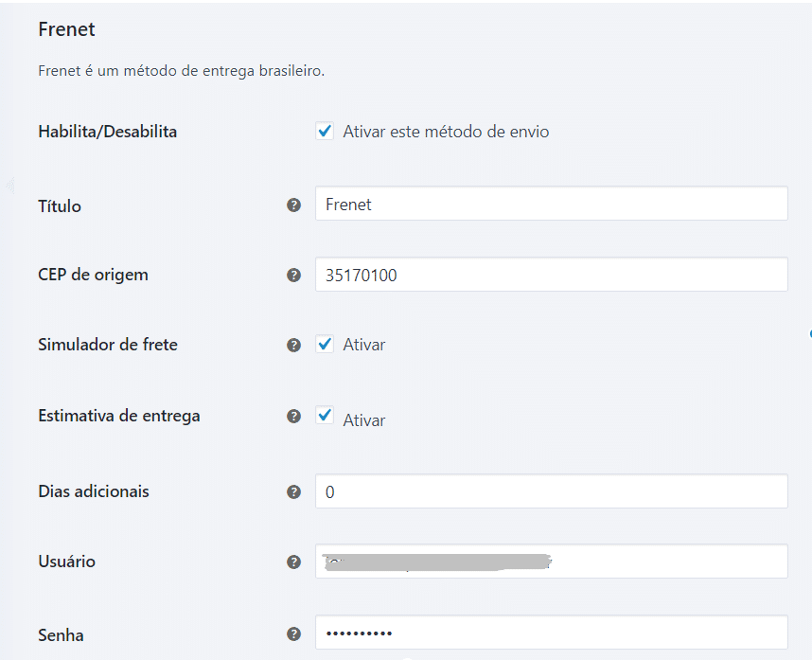
Task: Click into the Dias adicionais number field
Action: click(551, 491)
